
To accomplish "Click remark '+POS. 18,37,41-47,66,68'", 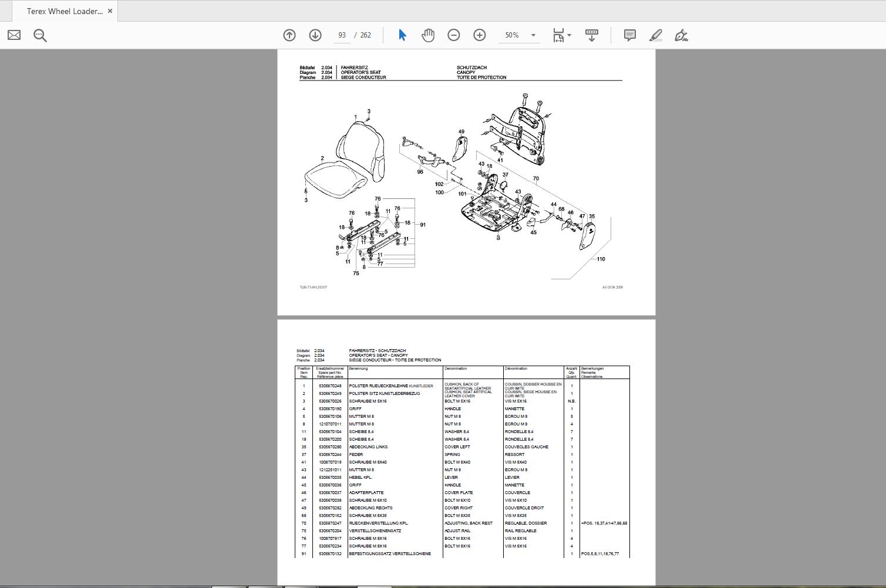I will coord(604,523).
